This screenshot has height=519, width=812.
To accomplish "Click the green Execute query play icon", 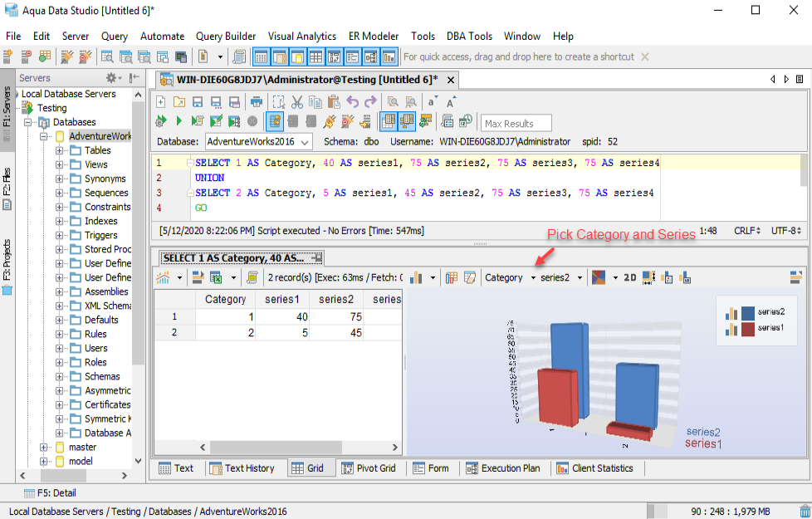I will [x=178, y=121].
